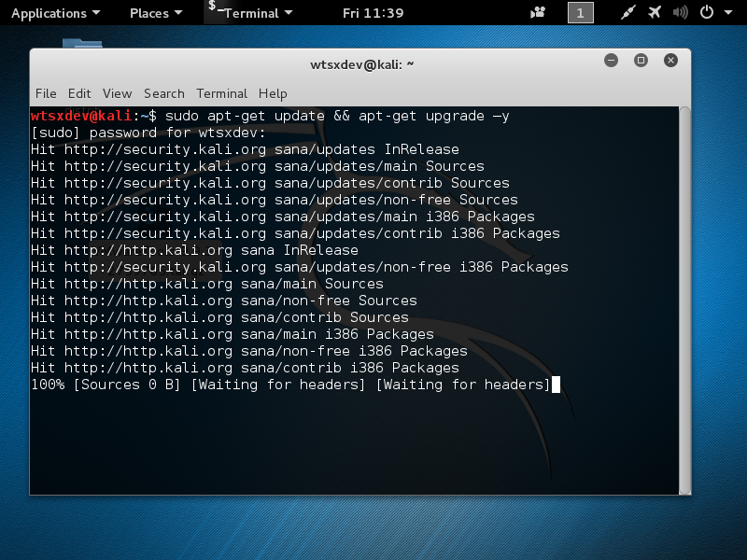Click the stylus input status icon
This screenshot has height=560, width=747.
(628, 12)
